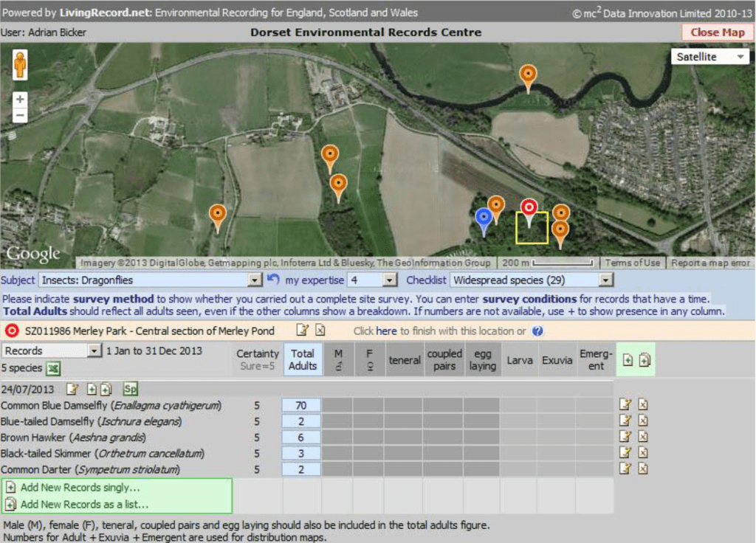Choose Add New Records singly
This screenshot has width=756, height=543.
tap(80, 488)
